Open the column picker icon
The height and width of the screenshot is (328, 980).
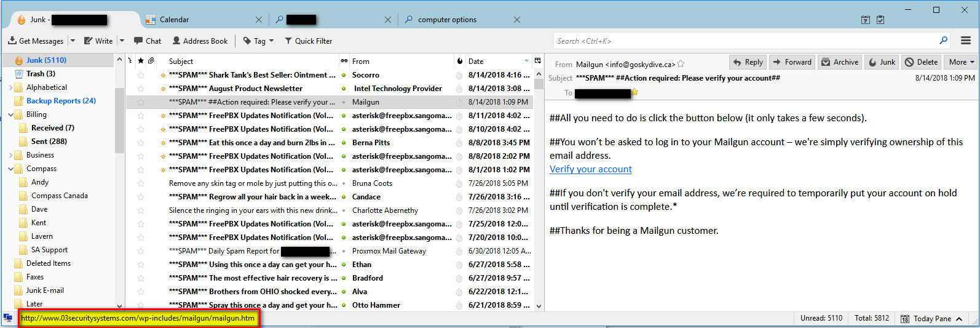(538, 61)
